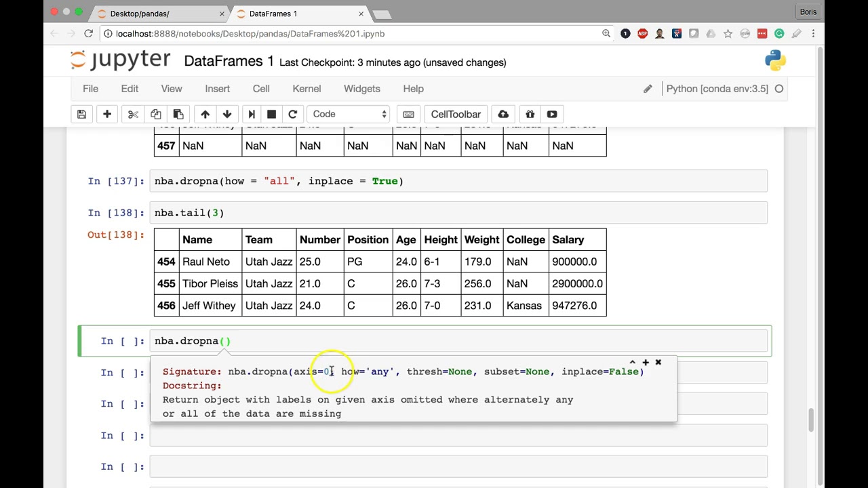868x488 pixels.
Task: Move selected cell down arrow
Action: (227, 114)
